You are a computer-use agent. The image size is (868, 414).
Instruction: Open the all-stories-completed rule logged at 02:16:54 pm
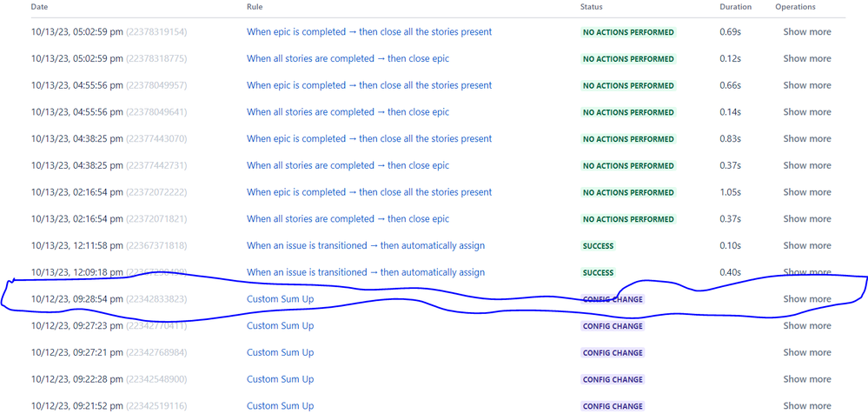tap(348, 219)
